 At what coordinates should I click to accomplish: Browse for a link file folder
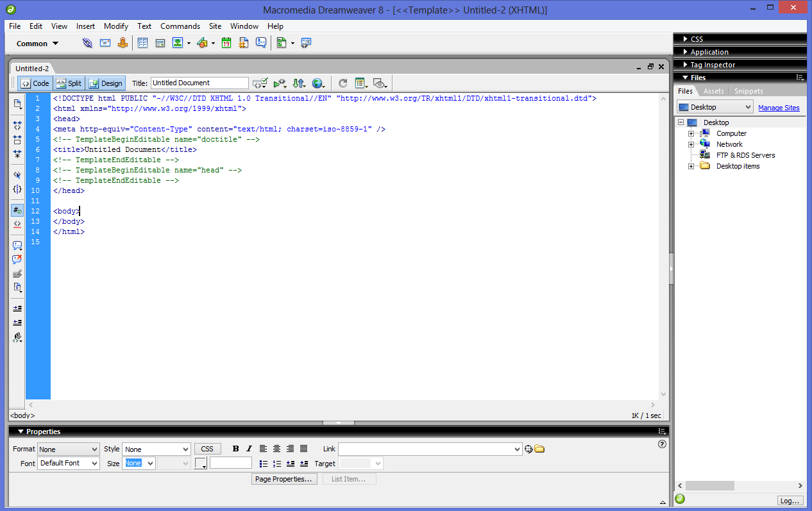(539, 449)
